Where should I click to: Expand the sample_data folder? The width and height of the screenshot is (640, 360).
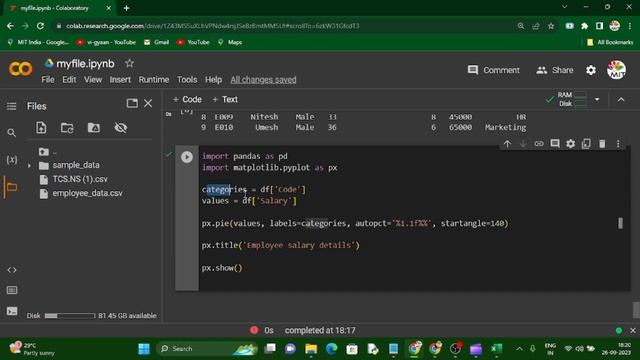coord(29,166)
